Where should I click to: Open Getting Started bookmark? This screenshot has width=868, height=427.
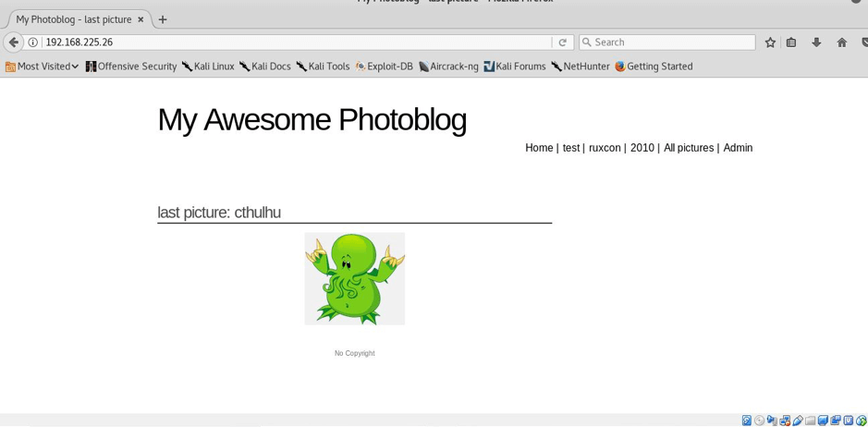[654, 67]
